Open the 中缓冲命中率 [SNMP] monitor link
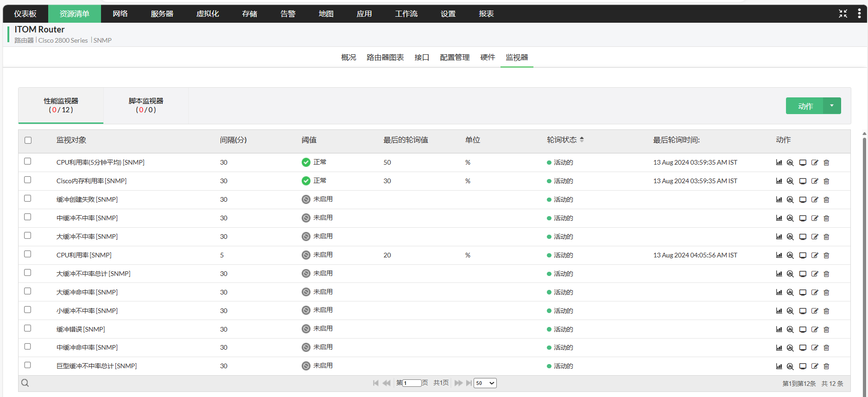 pyautogui.click(x=87, y=347)
